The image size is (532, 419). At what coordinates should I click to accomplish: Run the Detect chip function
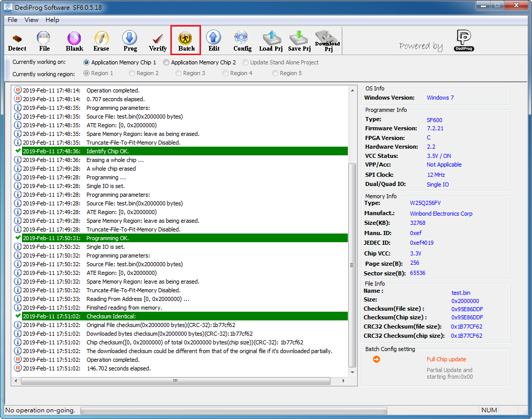17,40
